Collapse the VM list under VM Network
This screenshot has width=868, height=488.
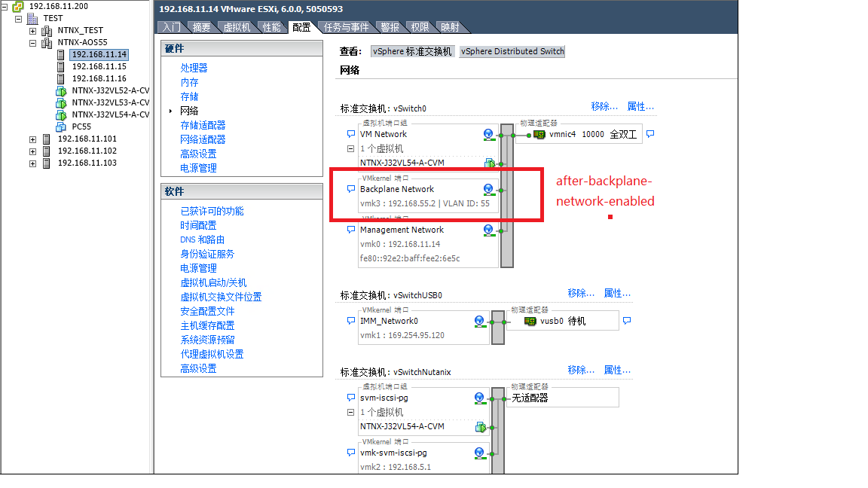[x=350, y=149]
